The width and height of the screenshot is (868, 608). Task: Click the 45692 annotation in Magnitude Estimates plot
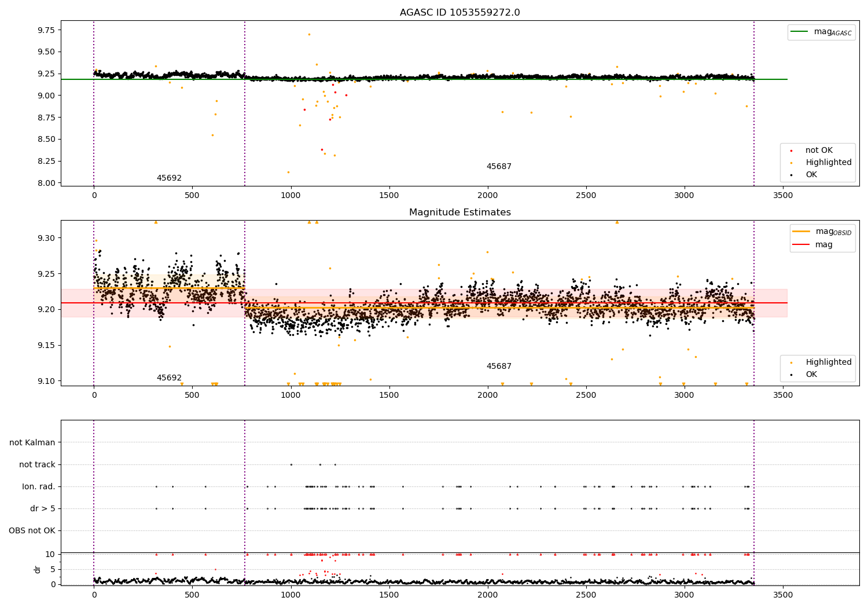click(169, 378)
